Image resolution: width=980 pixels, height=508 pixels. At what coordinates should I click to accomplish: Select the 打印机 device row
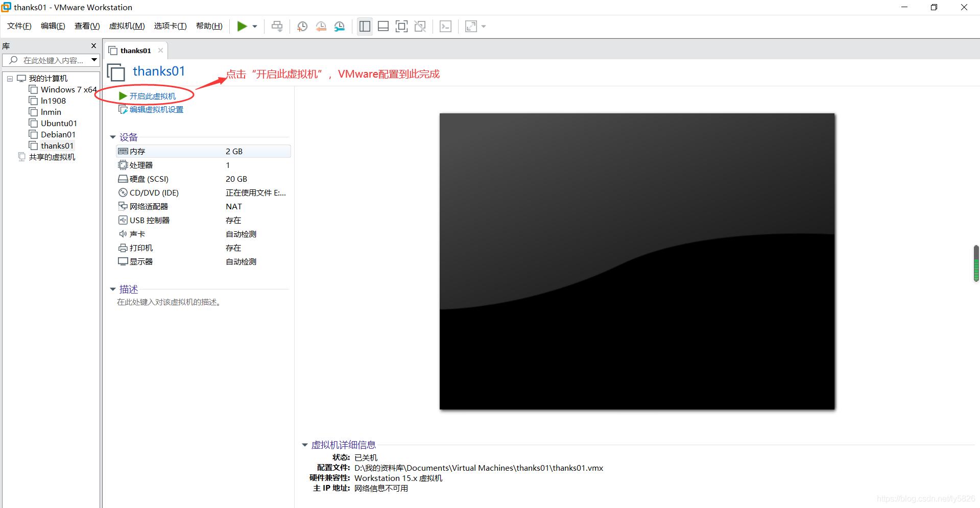click(203, 248)
